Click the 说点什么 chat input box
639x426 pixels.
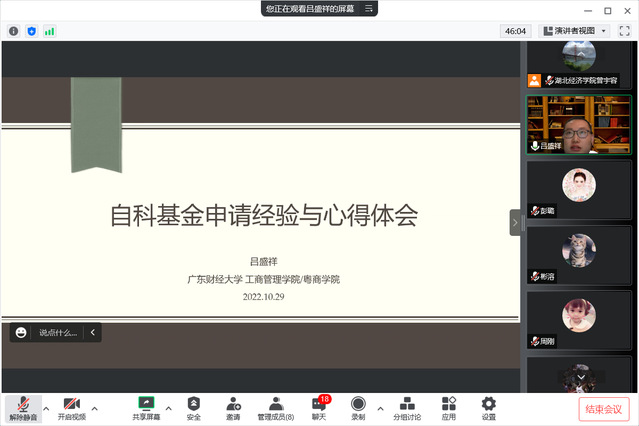tap(57, 332)
